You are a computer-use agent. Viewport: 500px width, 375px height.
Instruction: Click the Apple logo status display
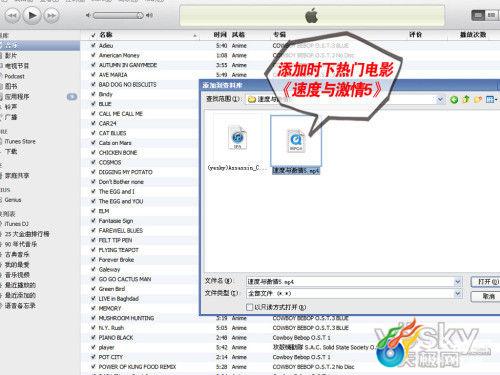pyautogui.click(x=312, y=16)
